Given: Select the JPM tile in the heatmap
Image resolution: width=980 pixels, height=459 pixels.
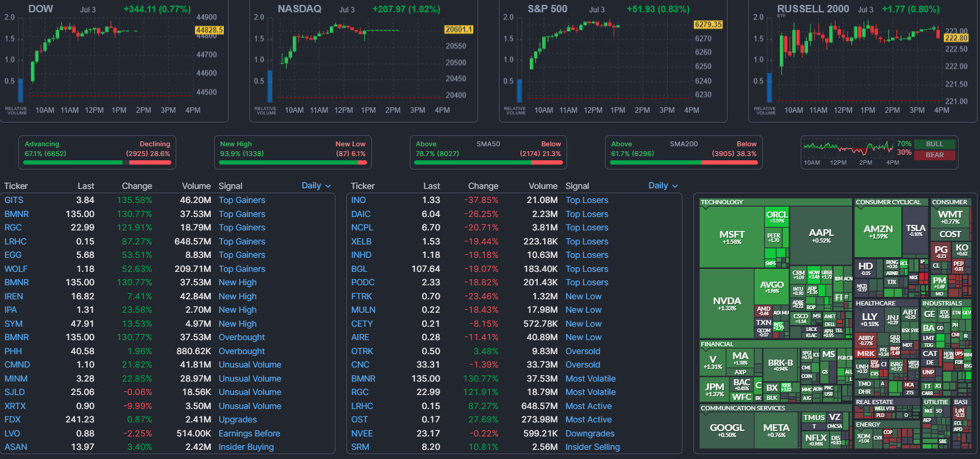Looking at the screenshot, I should pyautogui.click(x=714, y=389).
